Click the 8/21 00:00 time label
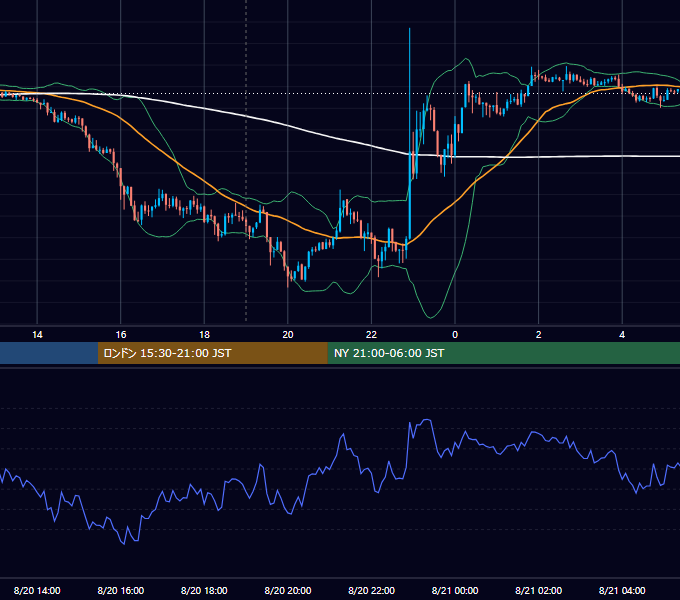 point(455,590)
